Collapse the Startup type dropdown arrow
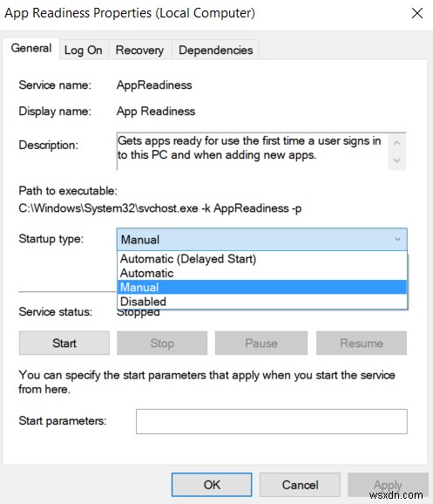Viewport: 433px width, 504px height. [x=397, y=240]
